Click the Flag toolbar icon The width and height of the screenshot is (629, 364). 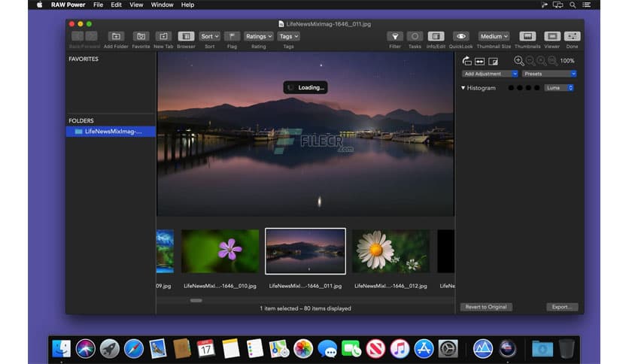(x=232, y=36)
